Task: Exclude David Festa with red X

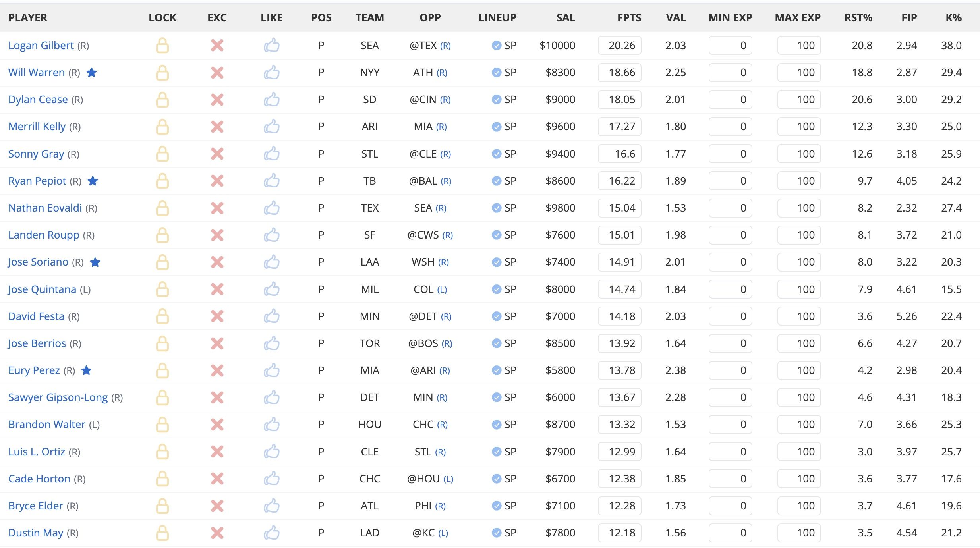Action: (x=217, y=316)
